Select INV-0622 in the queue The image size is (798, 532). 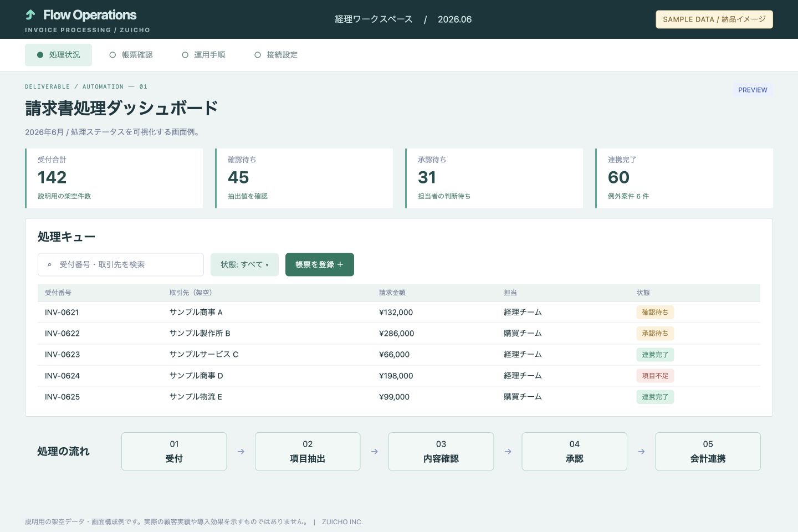coord(62,334)
